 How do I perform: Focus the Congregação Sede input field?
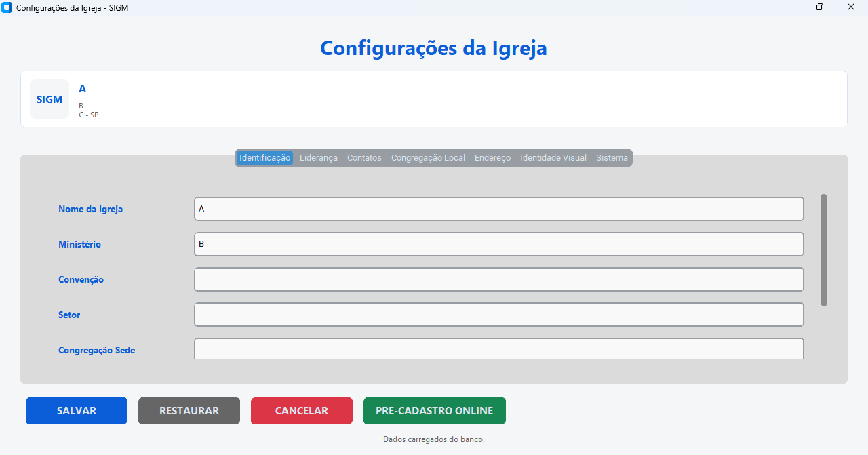[499, 349]
